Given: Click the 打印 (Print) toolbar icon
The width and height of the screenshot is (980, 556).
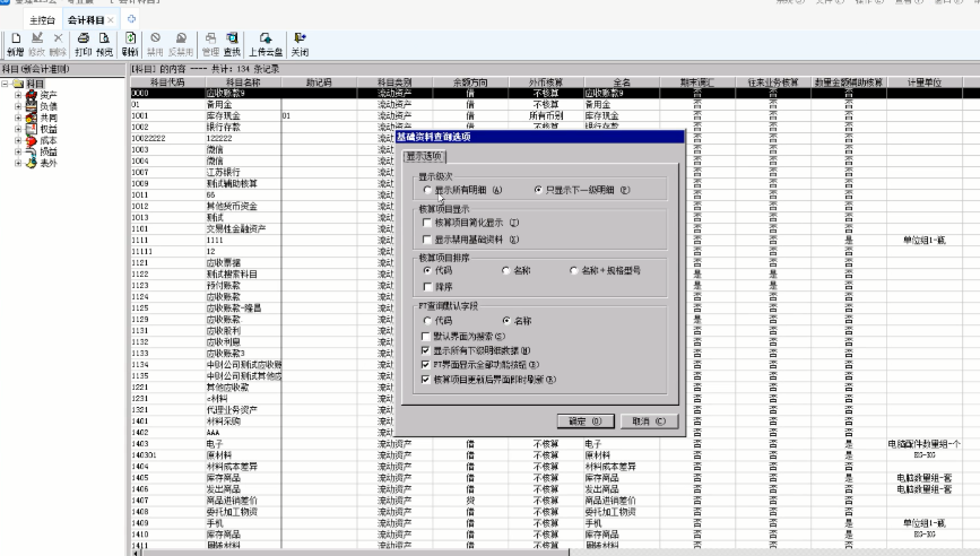Looking at the screenshot, I should click(83, 44).
